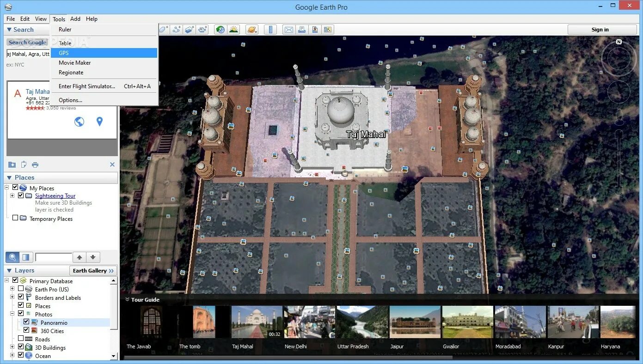Collapse the Tour Guide strip chevron
The height and width of the screenshot is (364, 643).
point(127,299)
